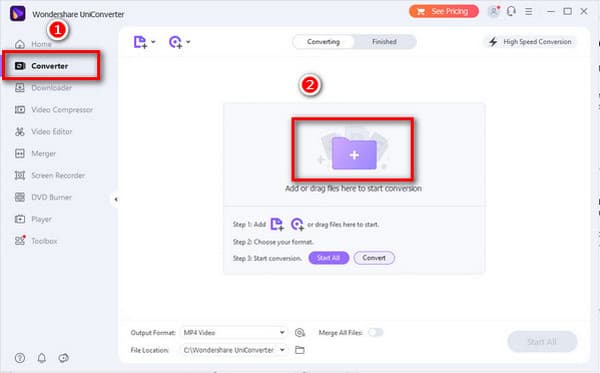
Task: Open the File Location dropdown
Action: [x=234, y=350]
